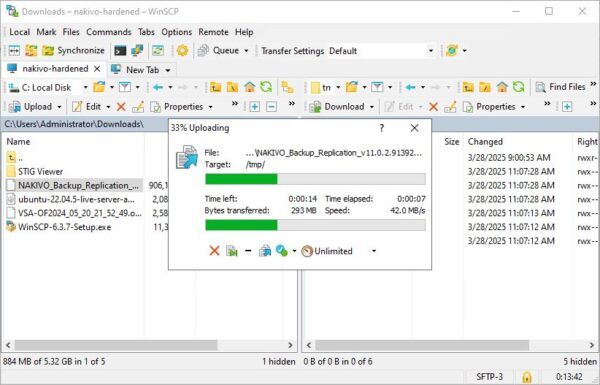The image size is (600, 385).
Task: Open remote Properties button
Action: [x=489, y=106]
